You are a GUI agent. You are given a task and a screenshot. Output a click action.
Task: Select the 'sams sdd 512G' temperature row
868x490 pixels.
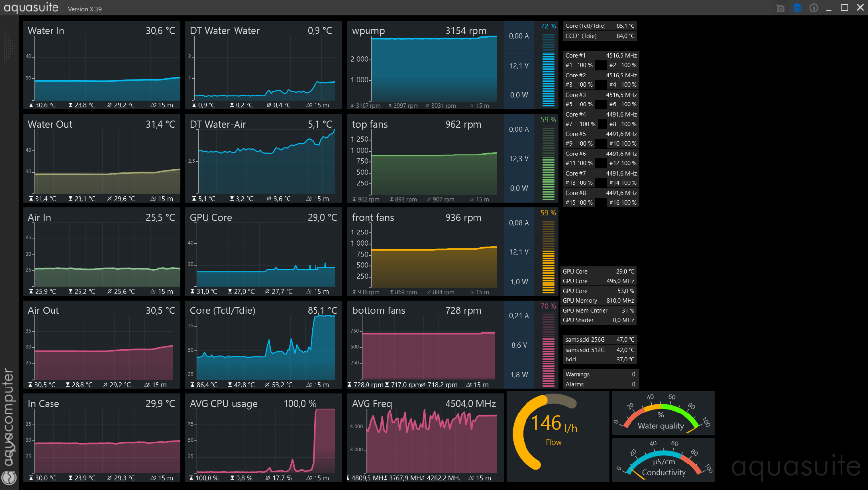(600, 350)
